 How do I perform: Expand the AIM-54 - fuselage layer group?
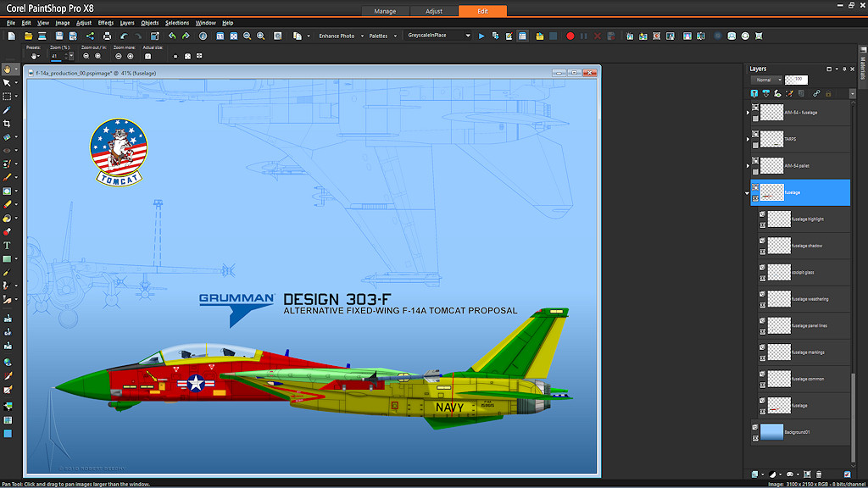point(748,113)
